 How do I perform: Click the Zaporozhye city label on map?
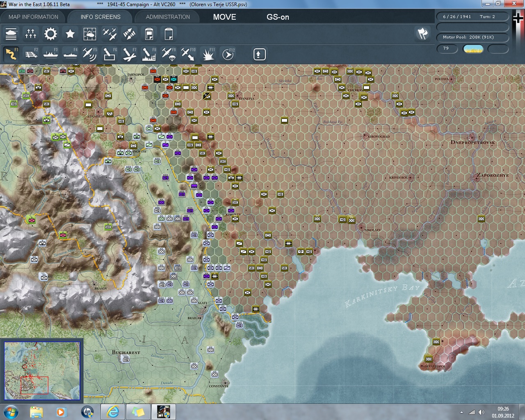493,175
